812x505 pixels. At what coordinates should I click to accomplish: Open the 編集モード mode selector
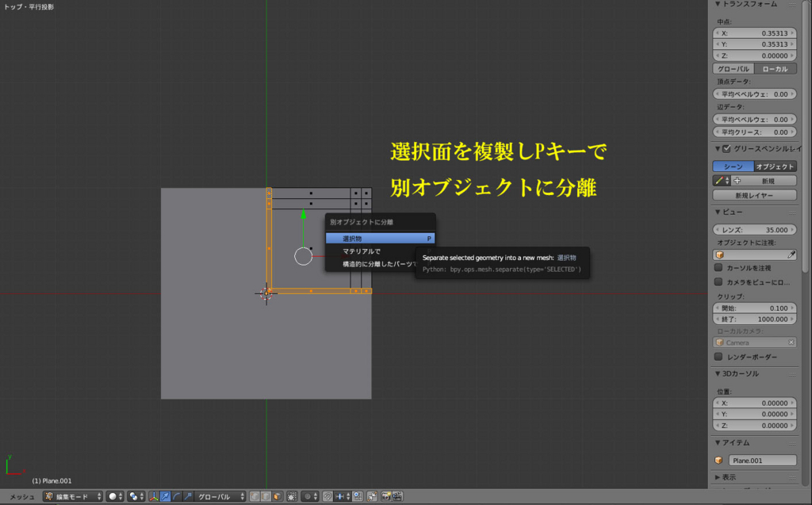73,496
